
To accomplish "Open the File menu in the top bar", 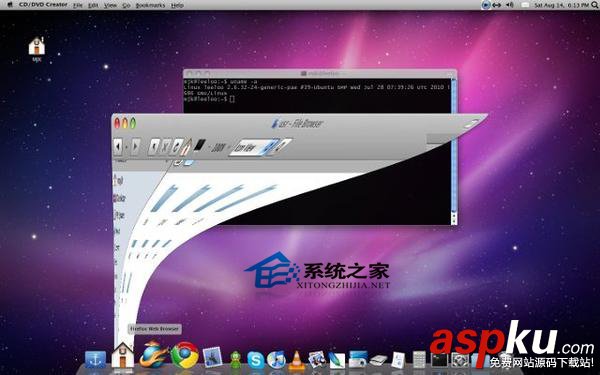I will point(78,5).
